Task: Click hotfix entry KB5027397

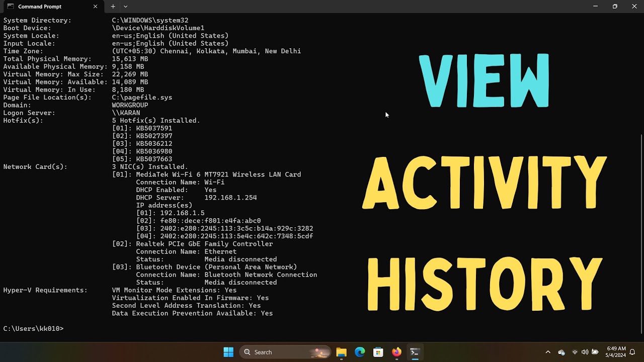Action: (154, 136)
